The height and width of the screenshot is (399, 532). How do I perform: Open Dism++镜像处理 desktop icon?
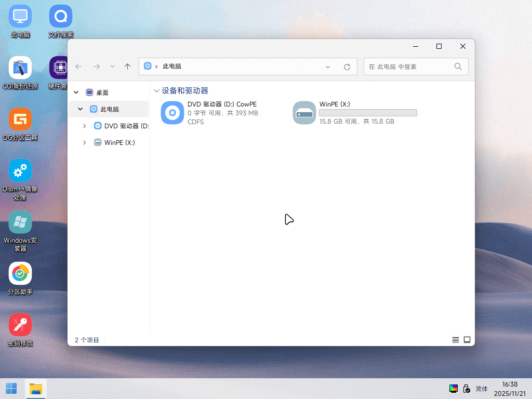click(x=20, y=179)
